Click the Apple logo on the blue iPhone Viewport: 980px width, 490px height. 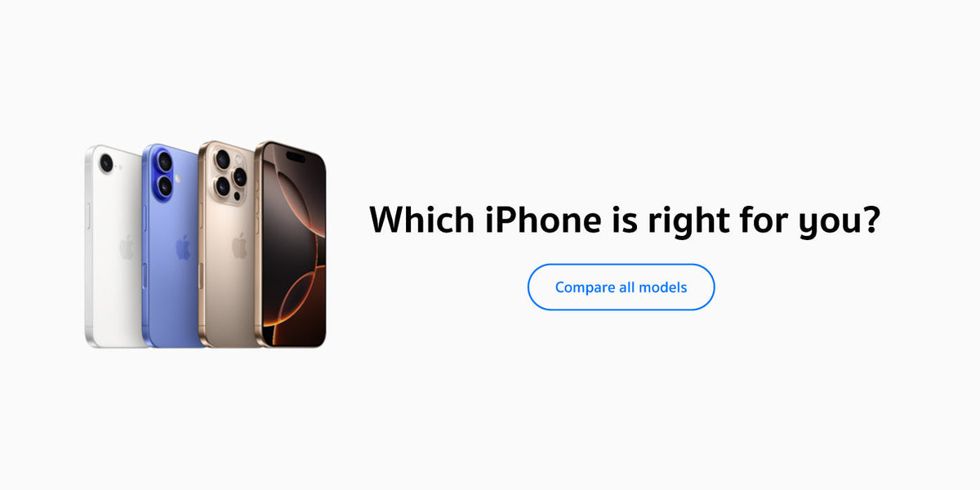(184, 247)
